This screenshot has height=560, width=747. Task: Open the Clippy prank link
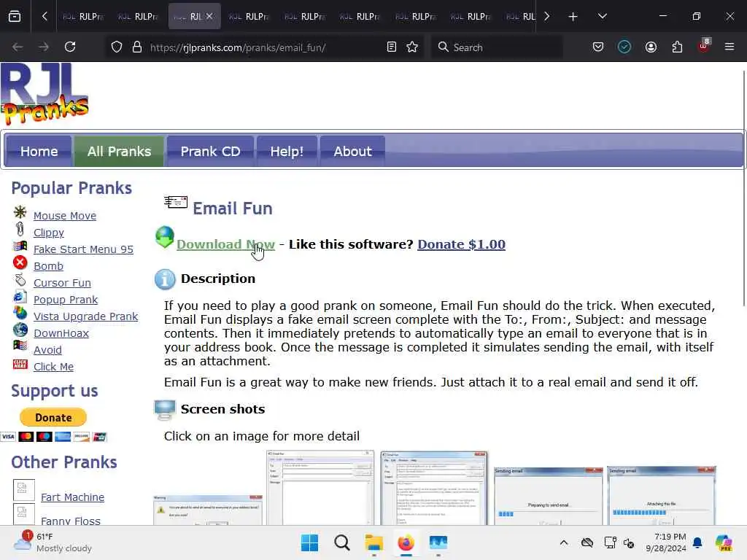49,233
